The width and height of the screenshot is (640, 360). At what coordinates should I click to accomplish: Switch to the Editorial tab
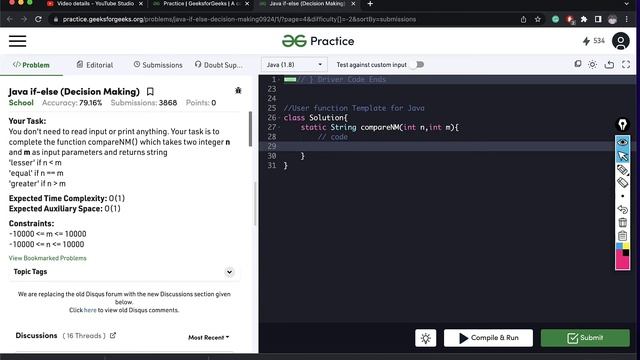point(95,65)
